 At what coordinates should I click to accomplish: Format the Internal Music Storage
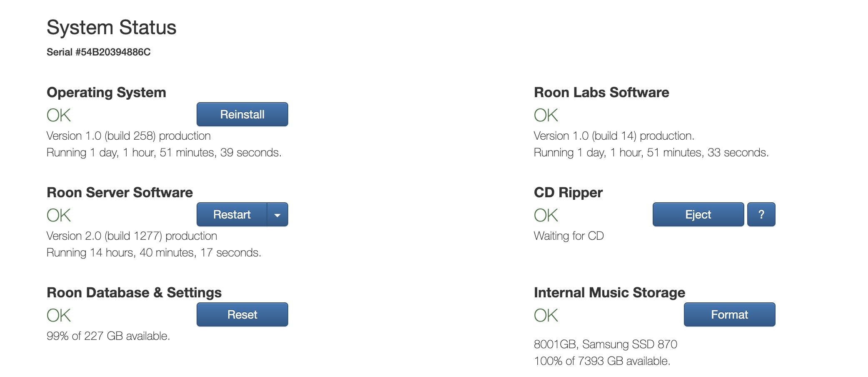729,314
